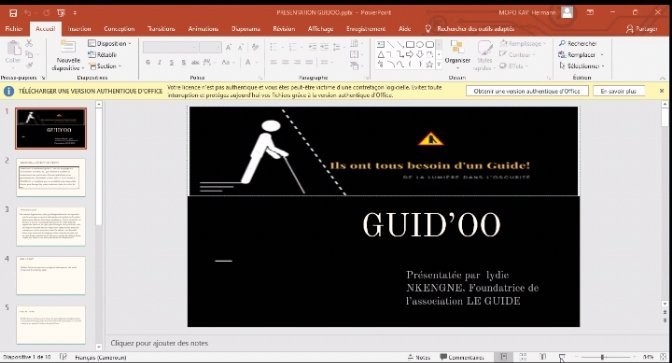Switch to reading view
Viewport: 672px width, 363px height.
point(543,357)
